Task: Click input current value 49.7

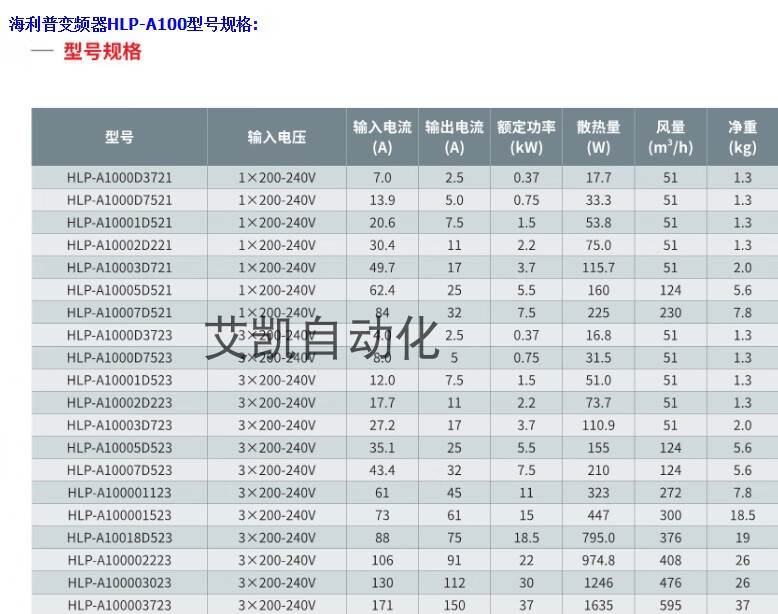Action: tap(382, 268)
